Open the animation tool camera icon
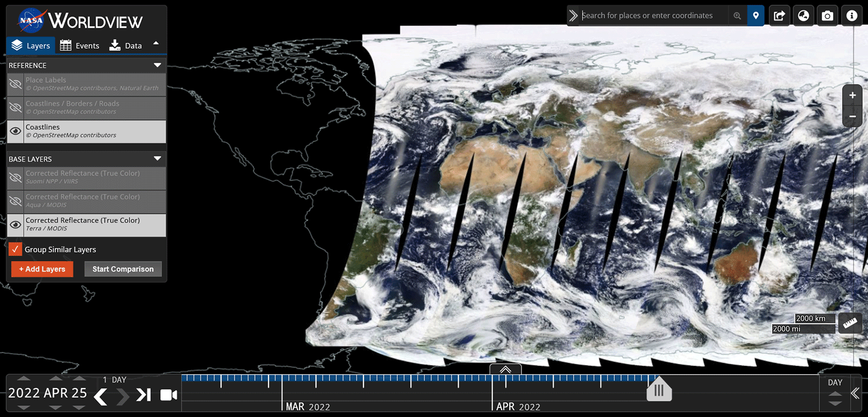The image size is (868, 417). pos(168,395)
